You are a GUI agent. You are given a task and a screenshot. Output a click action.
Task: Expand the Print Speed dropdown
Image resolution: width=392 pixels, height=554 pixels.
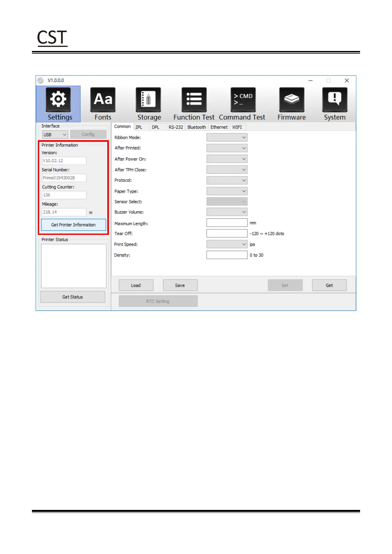point(227,244)
